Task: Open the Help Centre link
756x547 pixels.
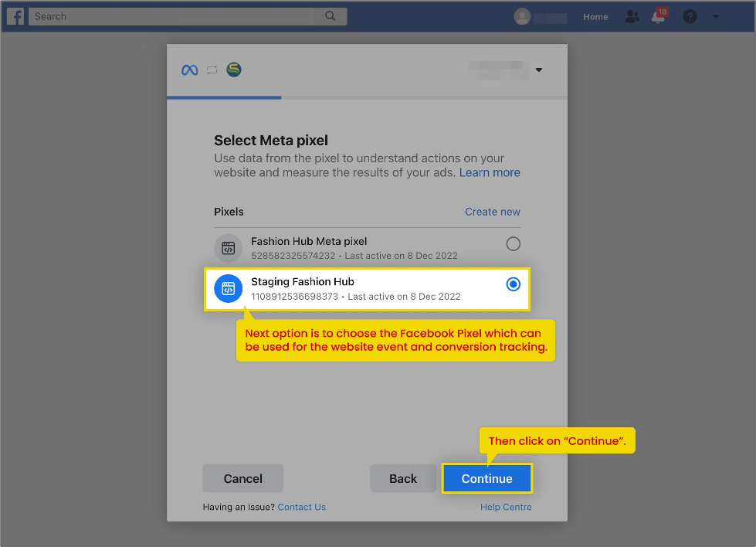Action: [506, 507]
